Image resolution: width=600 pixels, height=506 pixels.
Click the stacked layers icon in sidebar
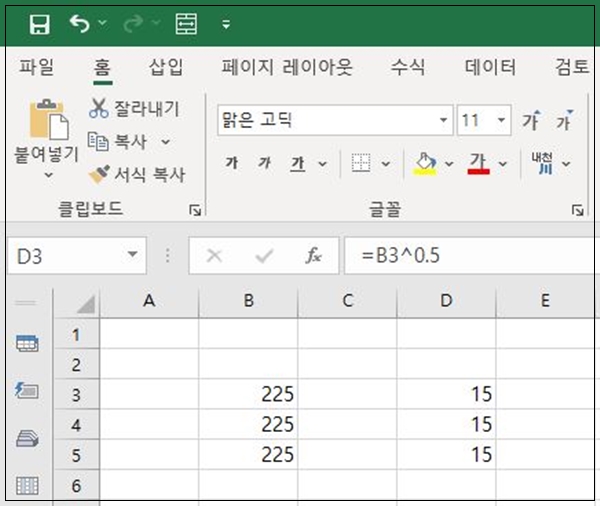(x=27, y=439)
